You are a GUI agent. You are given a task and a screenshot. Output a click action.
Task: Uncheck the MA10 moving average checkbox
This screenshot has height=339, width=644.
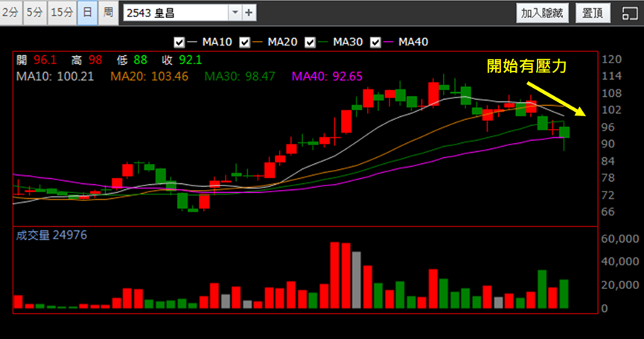(179, 42)
